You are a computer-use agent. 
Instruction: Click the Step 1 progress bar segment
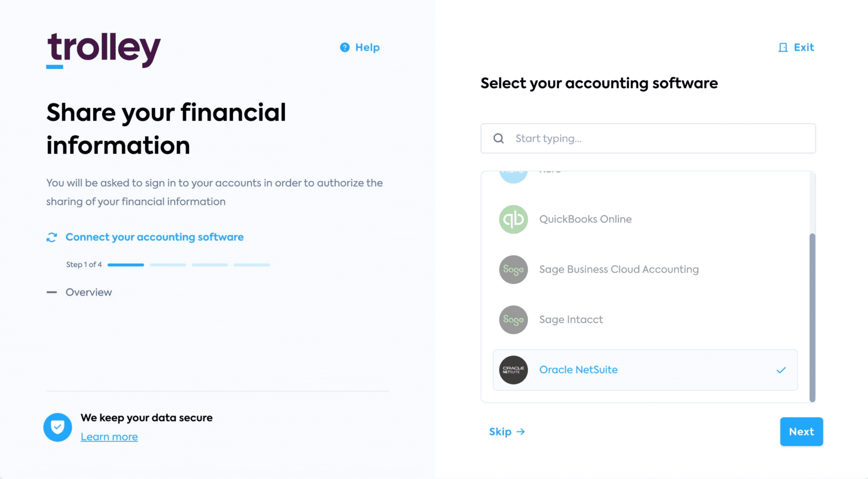125,265
